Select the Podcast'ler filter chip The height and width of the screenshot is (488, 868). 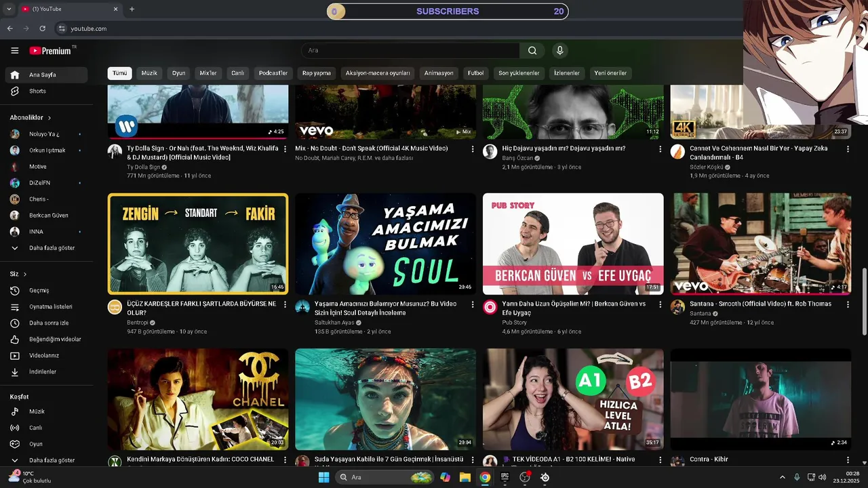pyautogui.click(x=273, y=73)
